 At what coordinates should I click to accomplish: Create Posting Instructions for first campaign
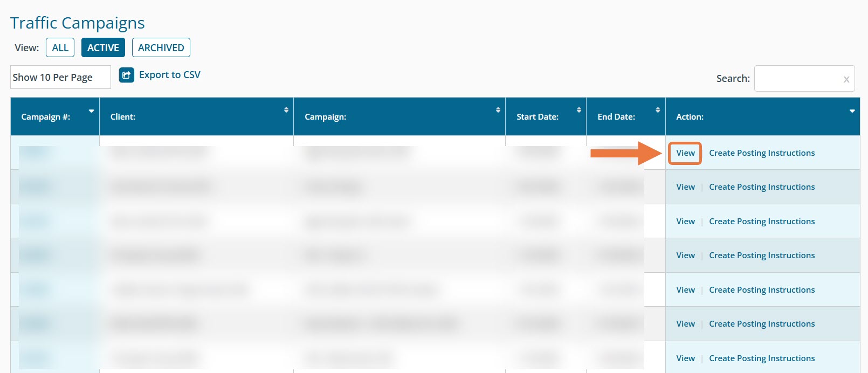(x=761, y=153)
